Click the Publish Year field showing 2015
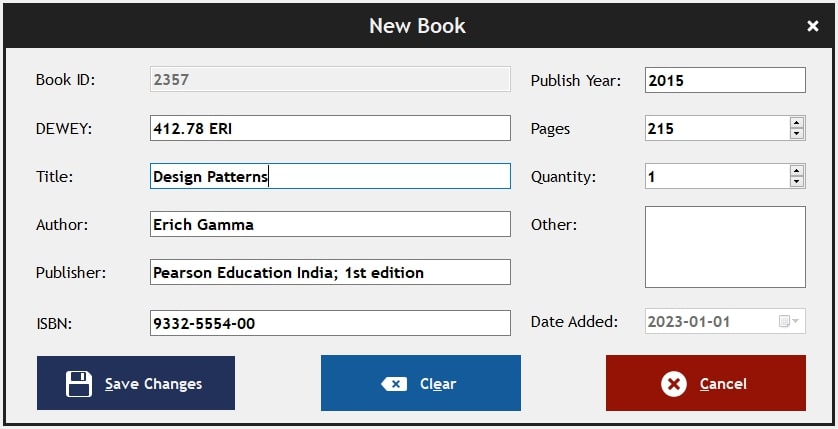Screen dimensions: 838x429 725,80
